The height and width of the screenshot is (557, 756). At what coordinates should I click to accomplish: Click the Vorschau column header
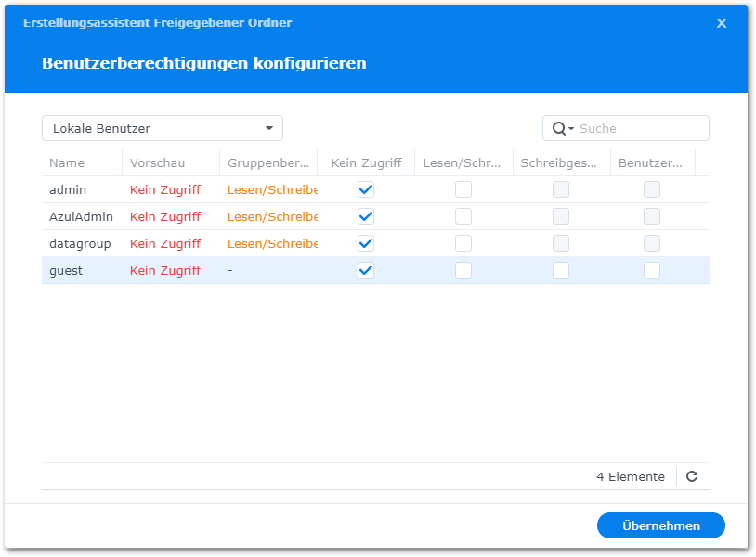157,162
